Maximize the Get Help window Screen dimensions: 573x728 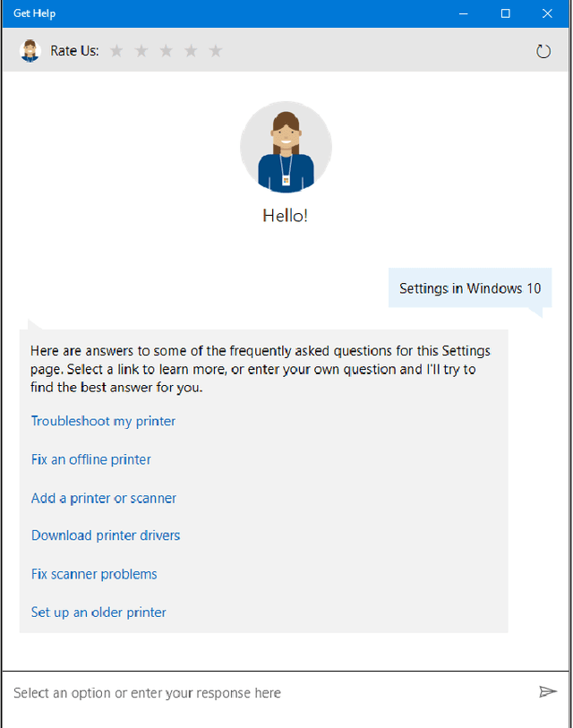pyautogui.click(x=505, y=13)
